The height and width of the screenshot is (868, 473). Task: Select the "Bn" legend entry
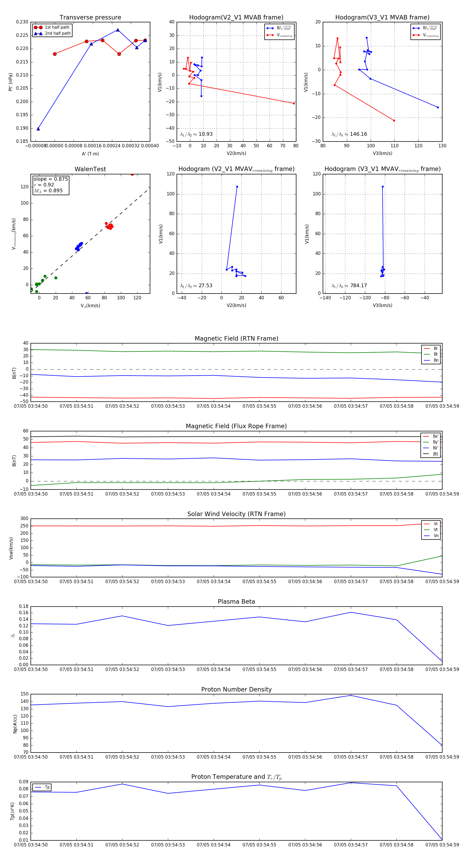pyautogui.click(x=431, y=360)
